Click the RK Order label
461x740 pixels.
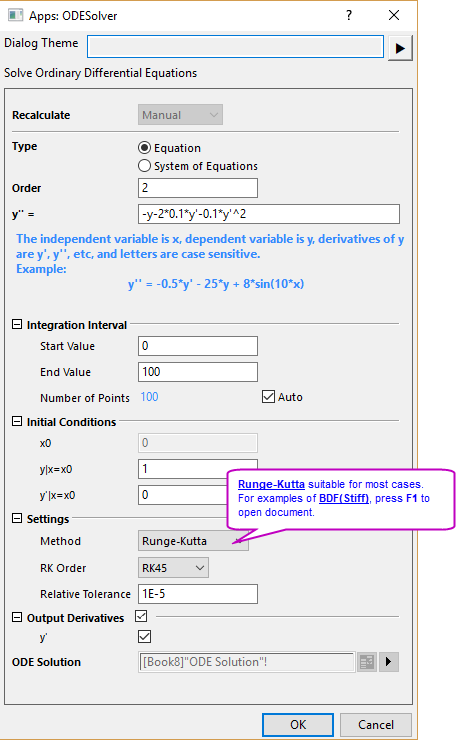pyautogui.click(x=63, y=568)
